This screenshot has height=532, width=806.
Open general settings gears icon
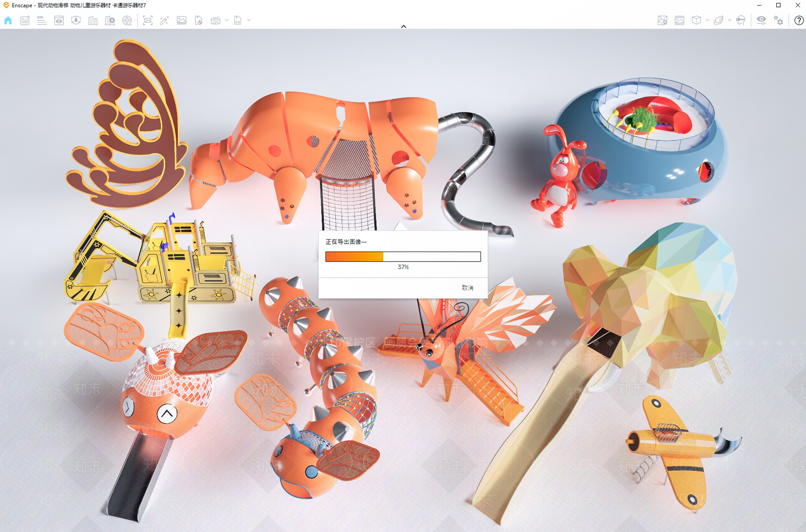pos(779,21)
